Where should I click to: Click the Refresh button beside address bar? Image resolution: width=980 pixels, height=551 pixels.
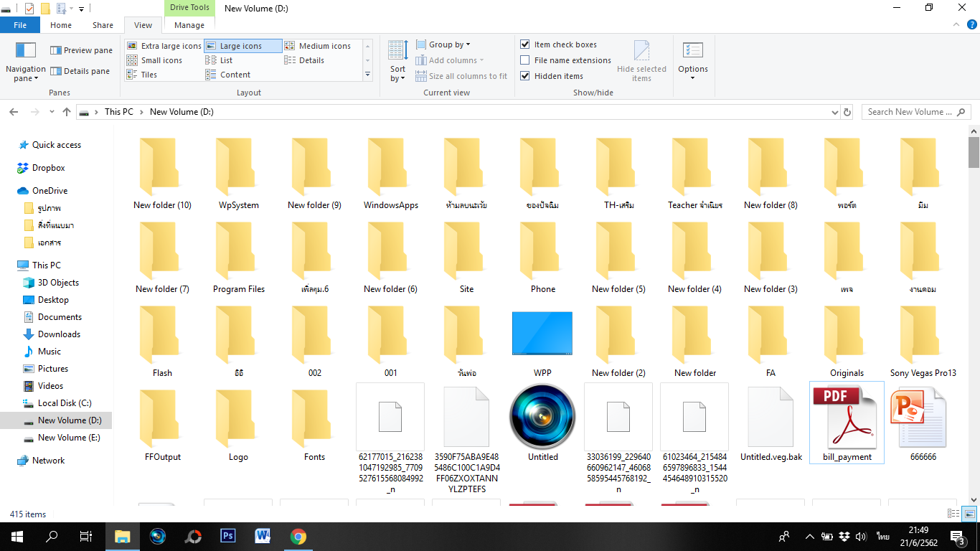coord(847,112)
